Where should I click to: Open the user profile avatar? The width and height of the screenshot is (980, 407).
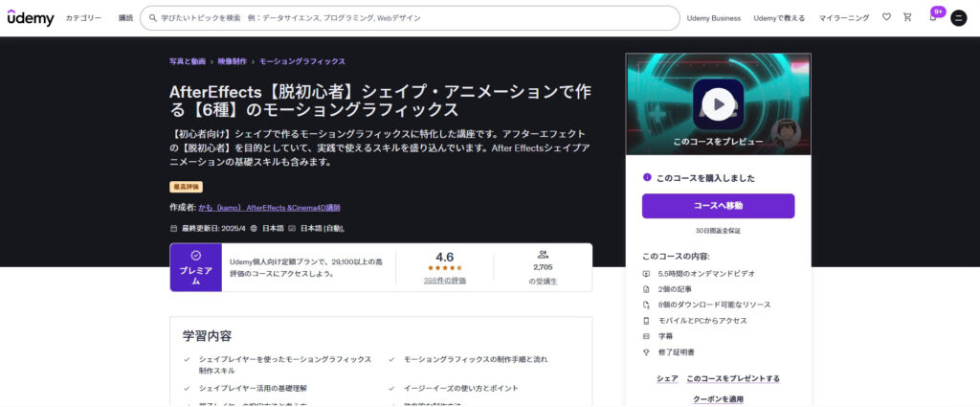click(x=958, y=18)
